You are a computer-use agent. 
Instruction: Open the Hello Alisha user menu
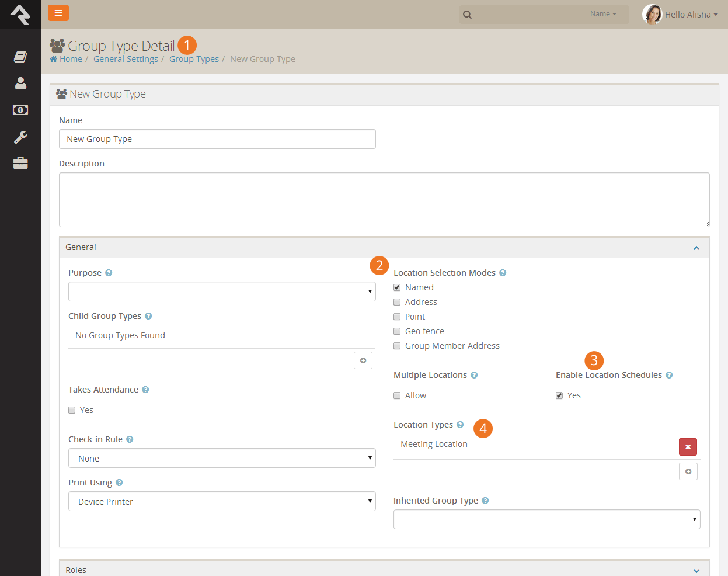click(x=691, y=15)
